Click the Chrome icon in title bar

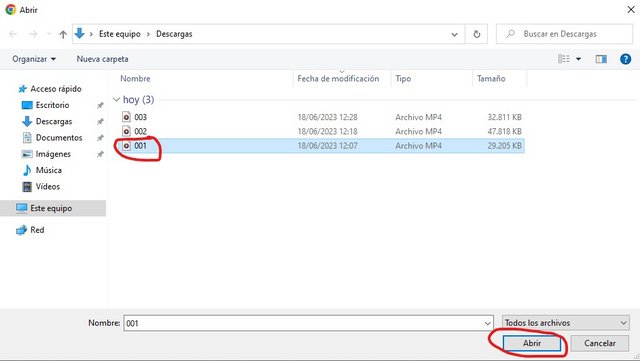10,9
